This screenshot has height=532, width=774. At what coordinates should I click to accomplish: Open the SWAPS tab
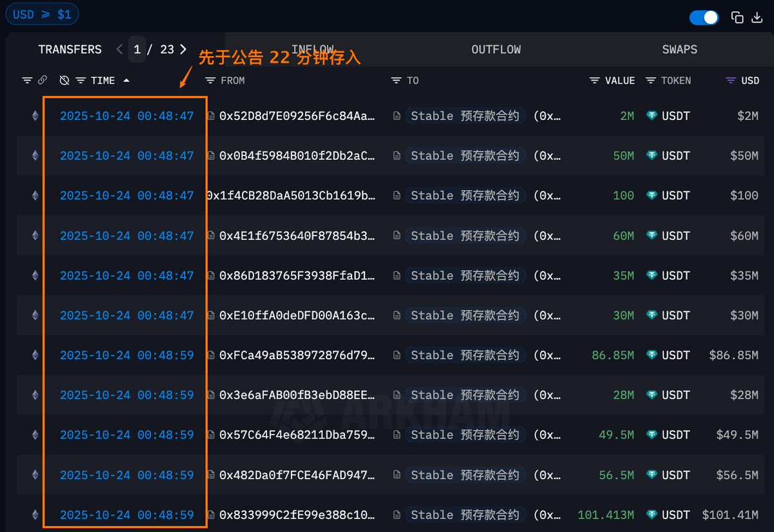coord(679,50)
